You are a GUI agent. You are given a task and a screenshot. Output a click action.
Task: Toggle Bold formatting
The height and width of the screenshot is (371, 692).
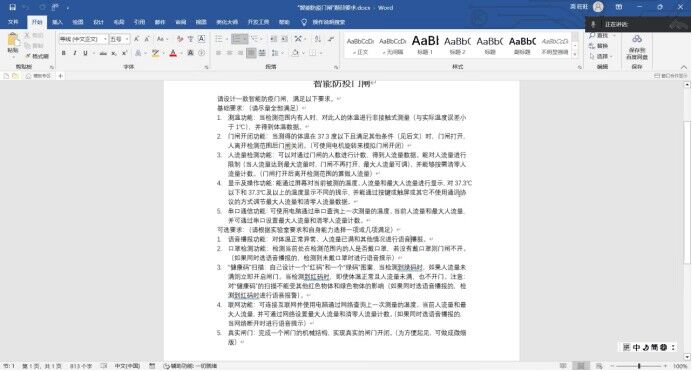(64, 53)
